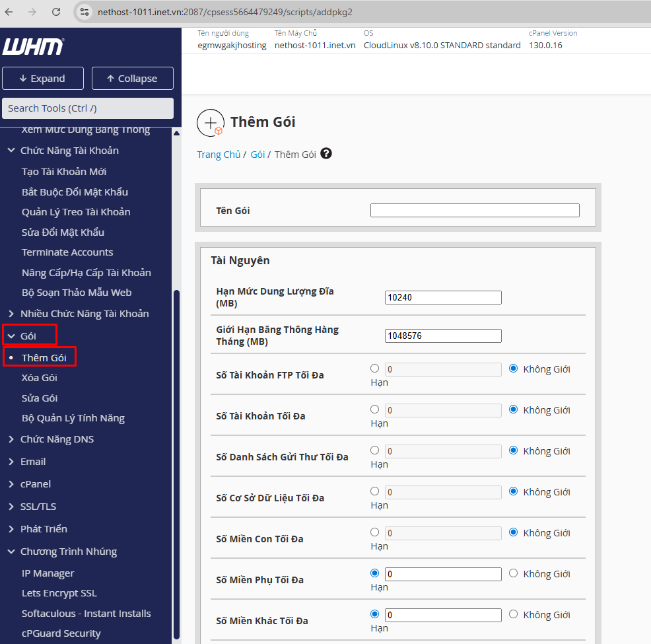Open help question mark icon
Screen dimensions: 651x644
click(x=326, y=154)
